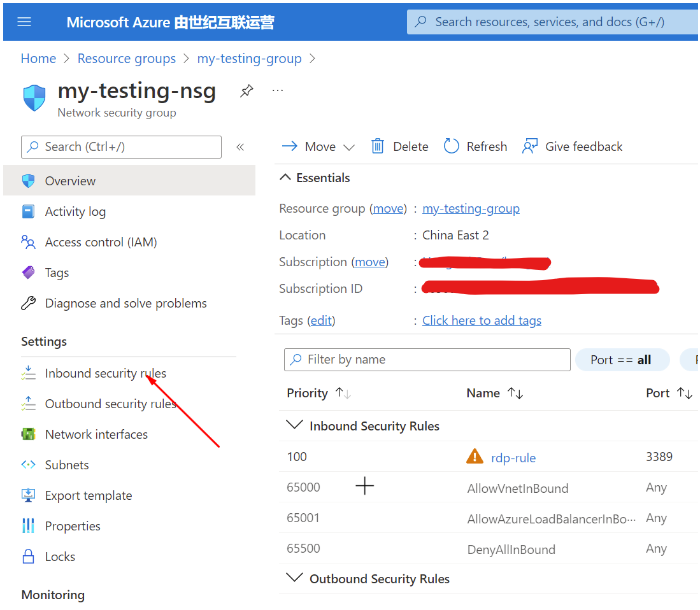Click the Locks padlock icon
The height and width of the screenshot is (610, 700).
point(29,557)
